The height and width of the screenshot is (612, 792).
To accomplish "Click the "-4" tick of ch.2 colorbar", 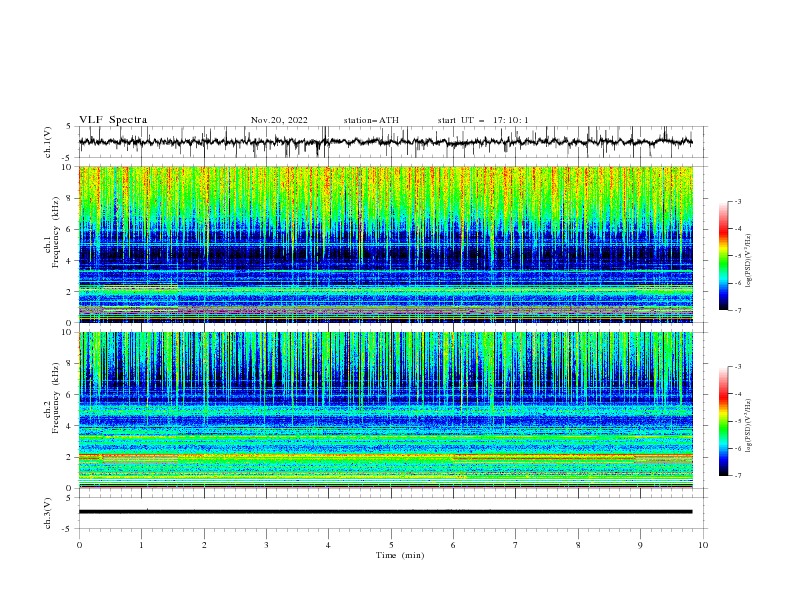I will [738, 394].
